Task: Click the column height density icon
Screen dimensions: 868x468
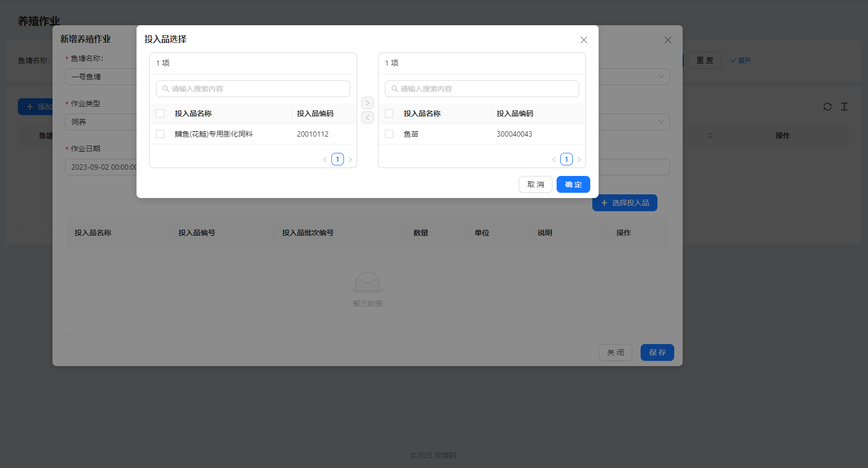Action: coord(844,107)
